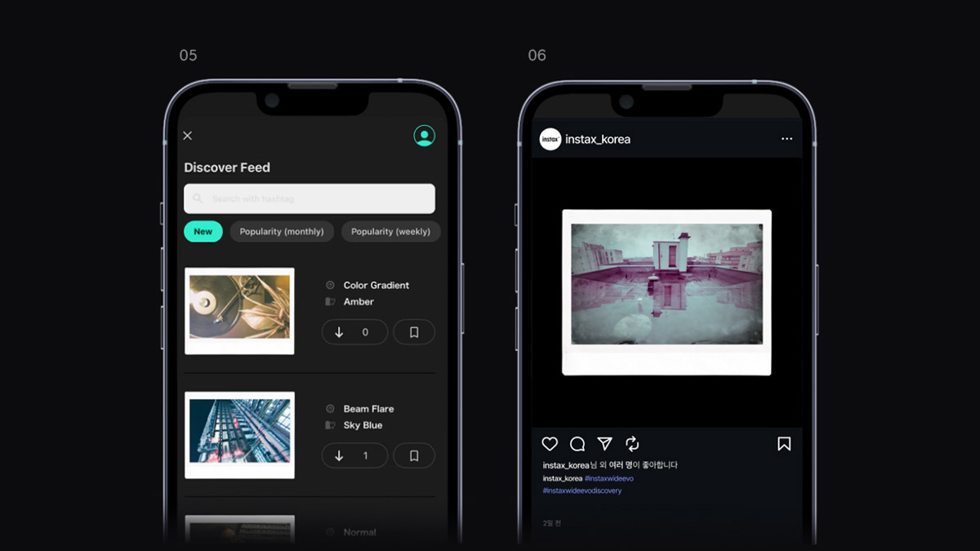This screenshot has height=551, width=980.
Task: Open the #instaxwideevodiscovery hashtag
Action: click(582, 491)
